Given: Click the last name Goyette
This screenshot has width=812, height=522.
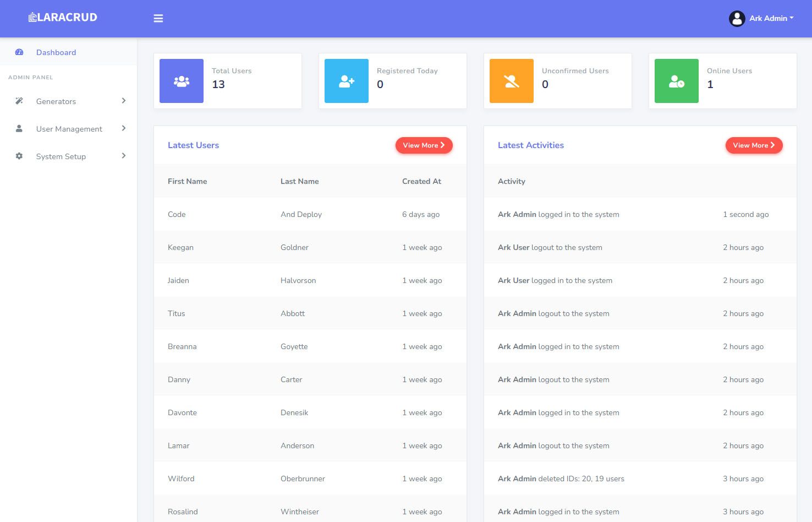Looking at the screenshot, I should pos(294,346).
